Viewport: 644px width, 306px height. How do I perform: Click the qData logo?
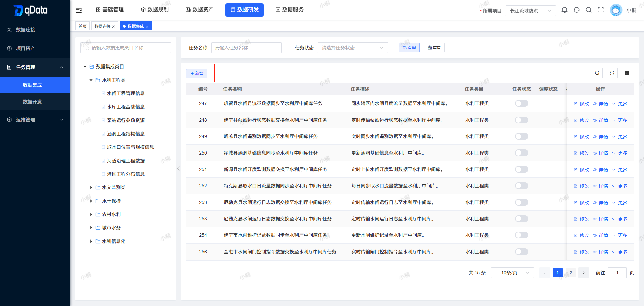(31, 10)
